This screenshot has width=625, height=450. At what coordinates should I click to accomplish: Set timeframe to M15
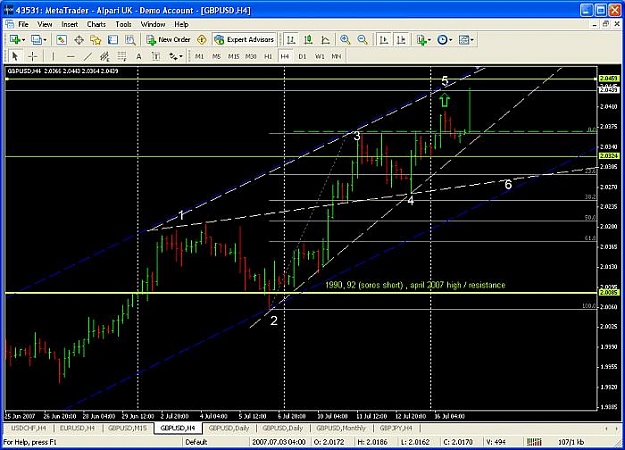click(234, 56)
